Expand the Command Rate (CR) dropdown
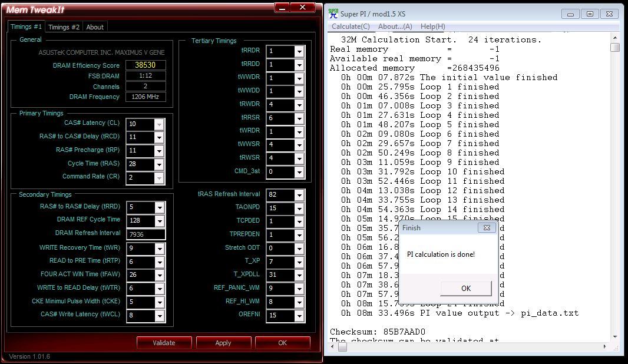Screen dimensions: 628x364 tap(159, 178)
